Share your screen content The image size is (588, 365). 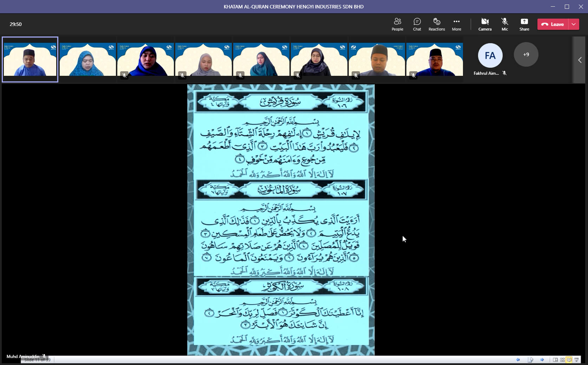pyautogui.click(x=524, y=24)
